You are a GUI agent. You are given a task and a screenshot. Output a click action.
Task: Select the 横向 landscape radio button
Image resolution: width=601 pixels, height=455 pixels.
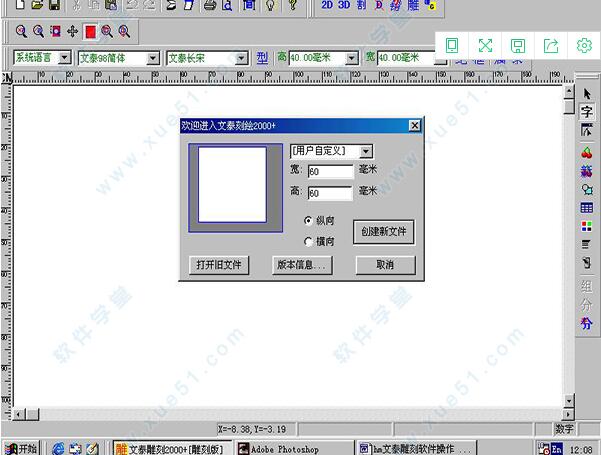click(309, 241)
